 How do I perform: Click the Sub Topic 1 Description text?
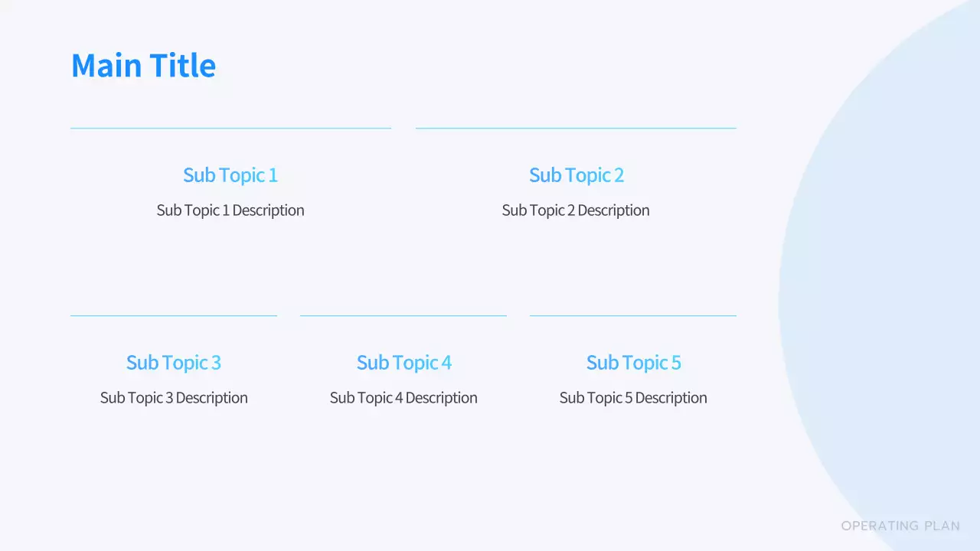[x=230, y=210]
